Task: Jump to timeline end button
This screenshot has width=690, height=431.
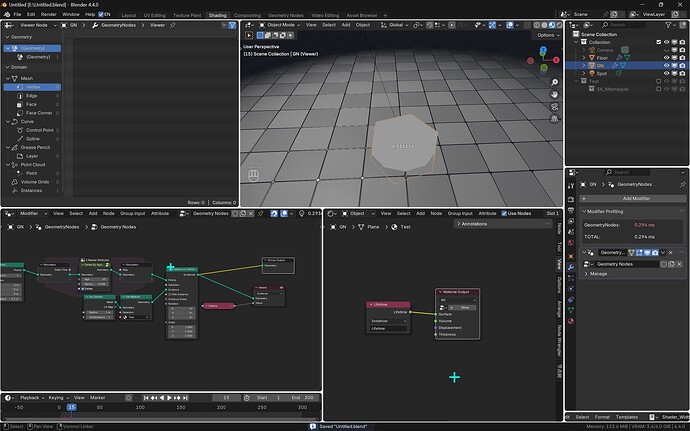Action: pyautogui.click(x=185, y=398)
